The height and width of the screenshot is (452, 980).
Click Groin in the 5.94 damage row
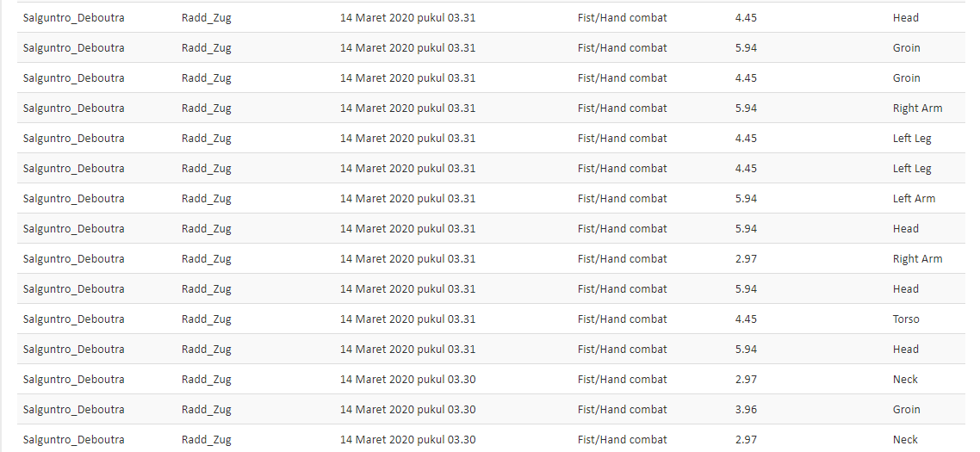pos(906,47)
